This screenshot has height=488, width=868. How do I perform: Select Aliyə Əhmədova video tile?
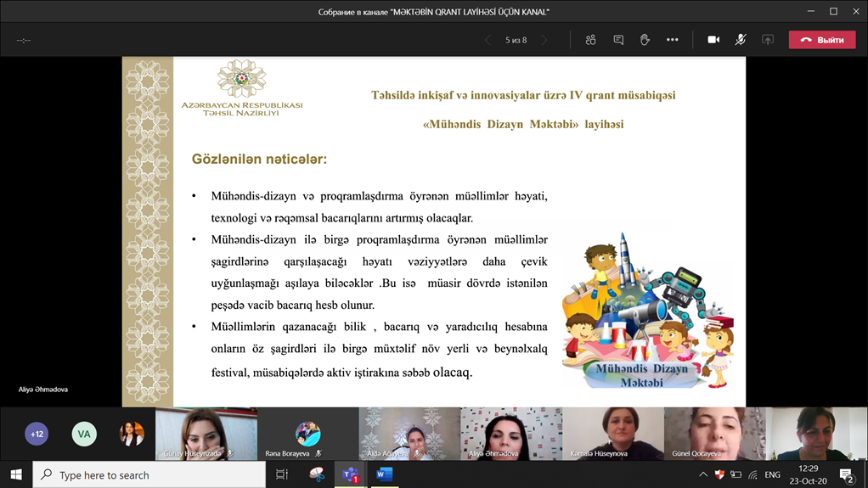pyautogui.click(x=511, y=434)
